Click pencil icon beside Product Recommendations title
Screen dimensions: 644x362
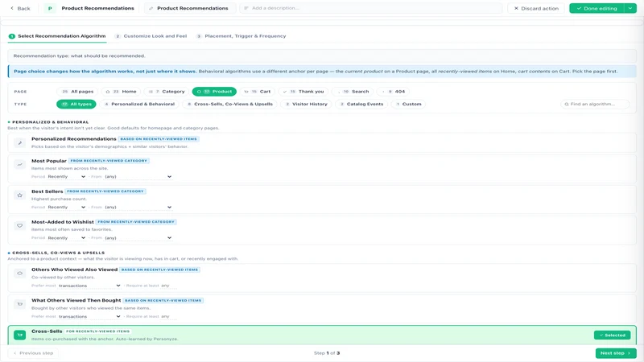151,8
